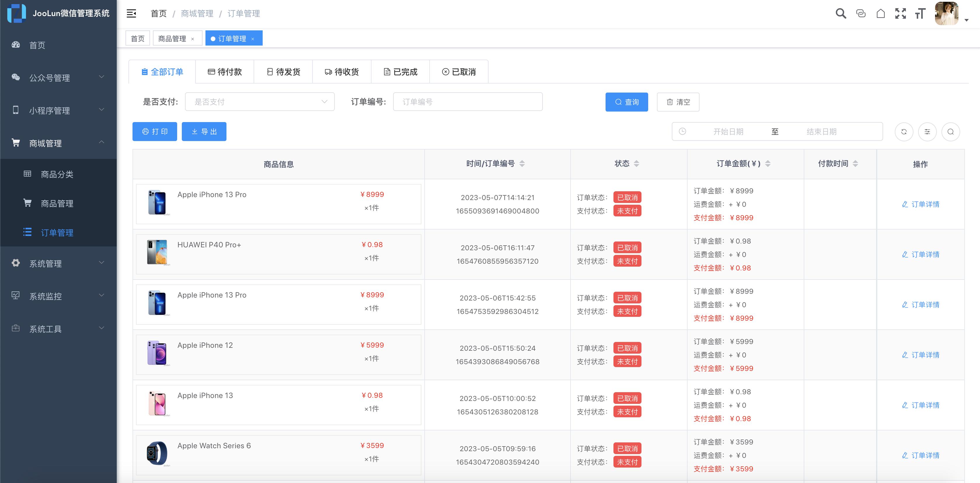This screenshot has height=483, width=980.
Task: Click the 查询 search button
Action: pyautogui.click(x=627, y=102)
